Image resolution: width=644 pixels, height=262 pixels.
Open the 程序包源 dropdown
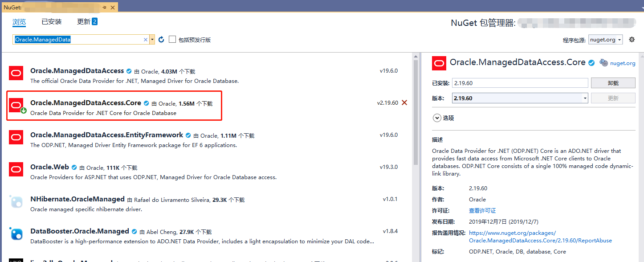point(605,39)
